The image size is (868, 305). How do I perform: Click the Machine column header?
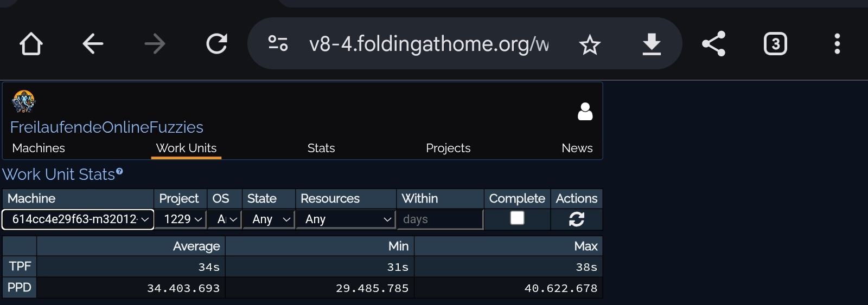click(x=78, y=198)
